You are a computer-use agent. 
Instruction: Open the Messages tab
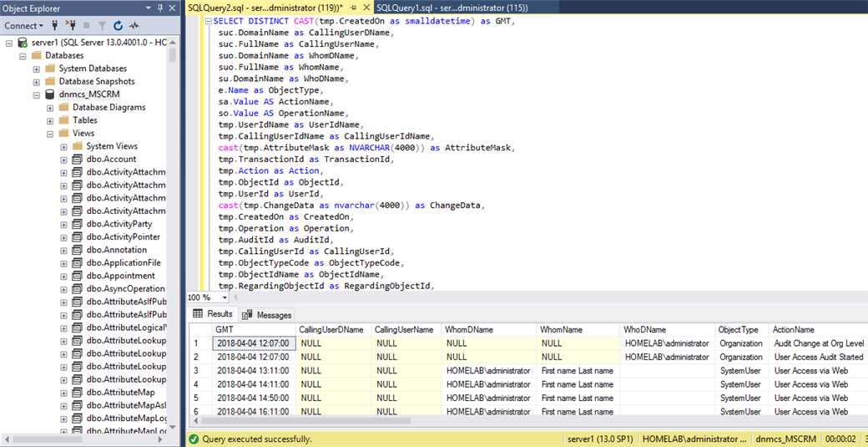tap(267, 315)
